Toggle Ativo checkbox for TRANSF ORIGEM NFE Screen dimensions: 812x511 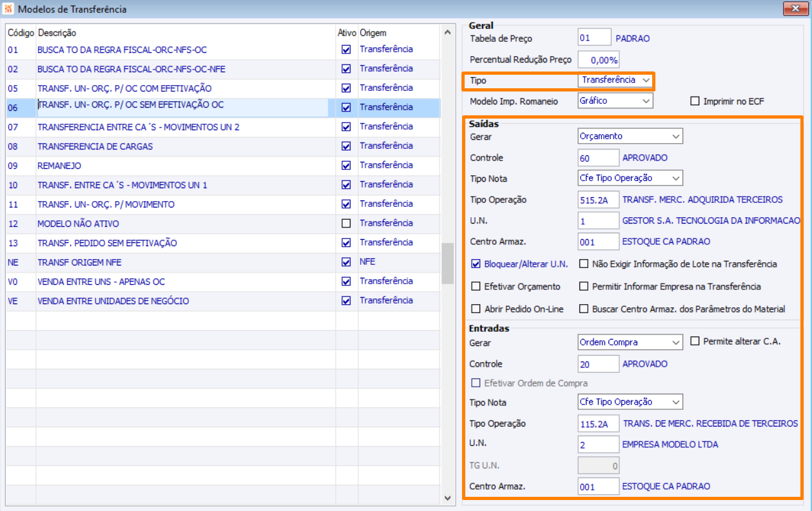[x=347, y=262]
